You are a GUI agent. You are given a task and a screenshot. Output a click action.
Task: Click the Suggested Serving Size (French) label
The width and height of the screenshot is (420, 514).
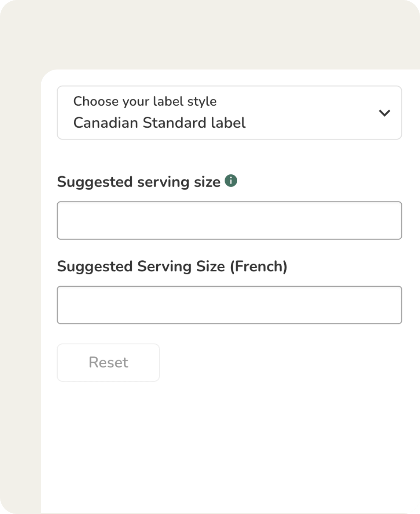[x=172, y=266]
